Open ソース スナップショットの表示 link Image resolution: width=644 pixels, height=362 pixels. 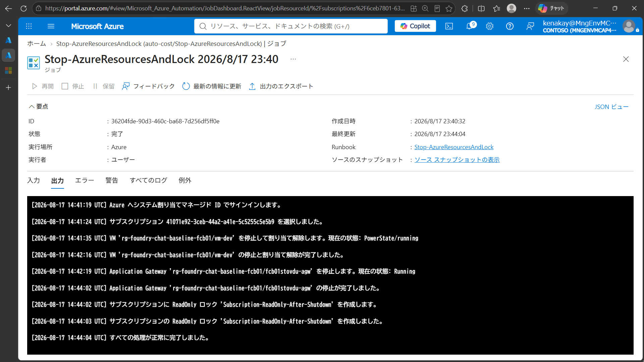(x=457, y=160)
